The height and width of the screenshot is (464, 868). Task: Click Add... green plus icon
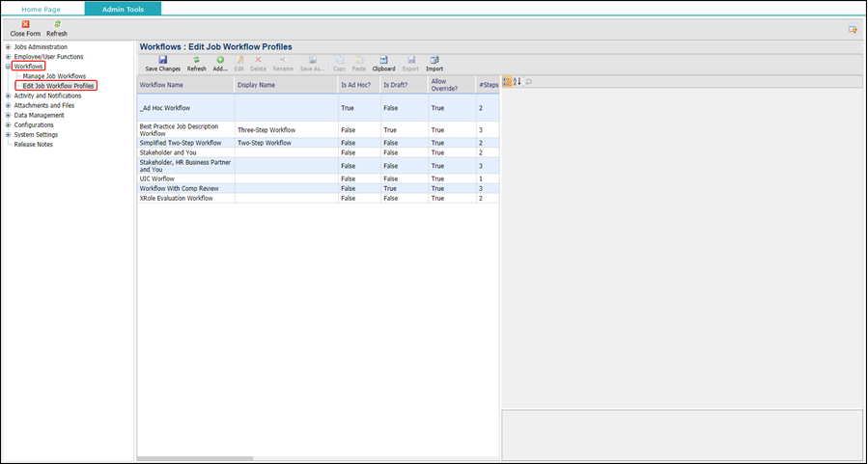[x=220, y=60]
